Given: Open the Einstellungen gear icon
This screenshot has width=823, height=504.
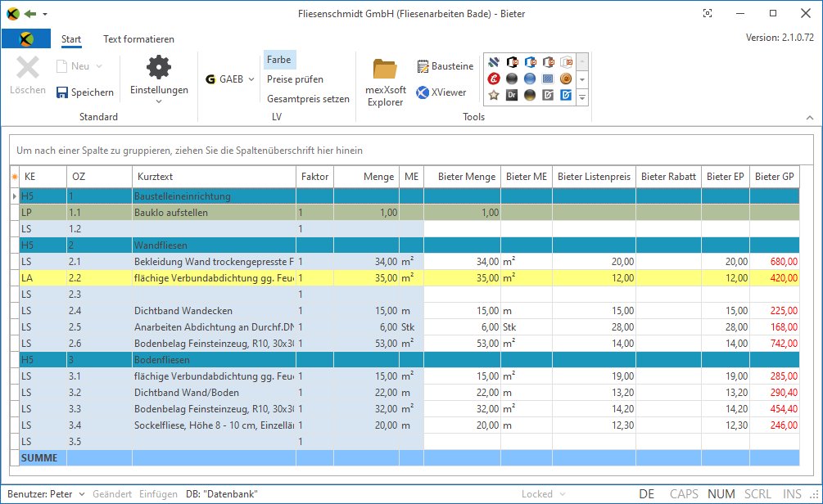Looking at the screenshot, I should point(159,67).
